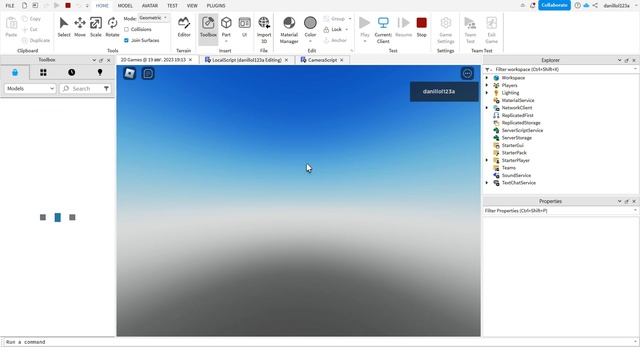Viewport: 640px width, 360px height.
Task: Open the Mode Geometric dropdown
Action: (153, 18)
